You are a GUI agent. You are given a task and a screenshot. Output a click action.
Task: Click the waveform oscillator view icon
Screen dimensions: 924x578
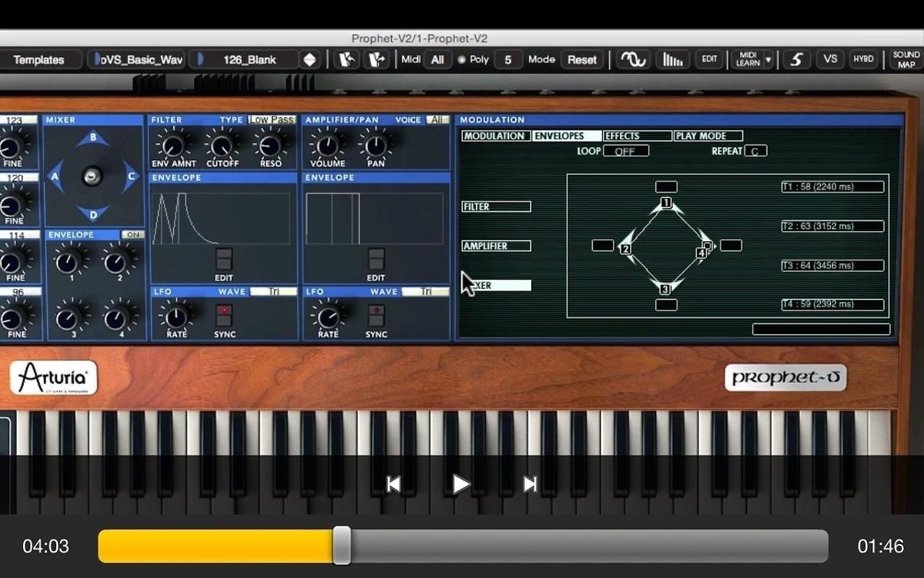pyautogui.click(x=634, y=59)
